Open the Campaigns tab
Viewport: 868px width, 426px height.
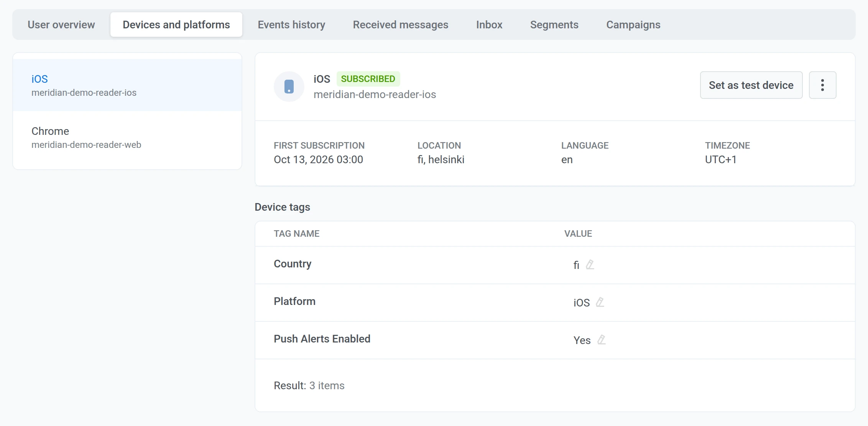pyautogui.click(x=633, y=25)
